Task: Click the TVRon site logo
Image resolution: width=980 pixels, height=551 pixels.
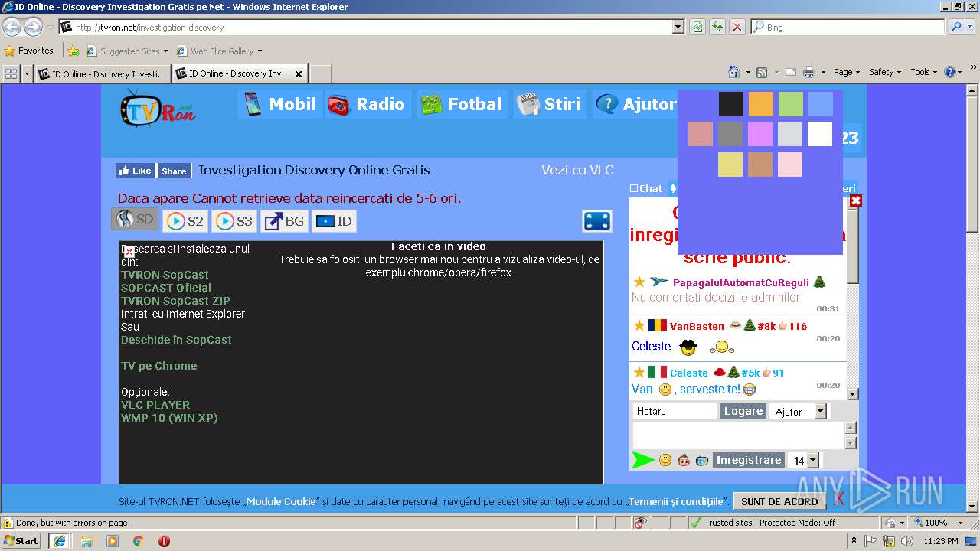Action: click(x=157, y=109)
